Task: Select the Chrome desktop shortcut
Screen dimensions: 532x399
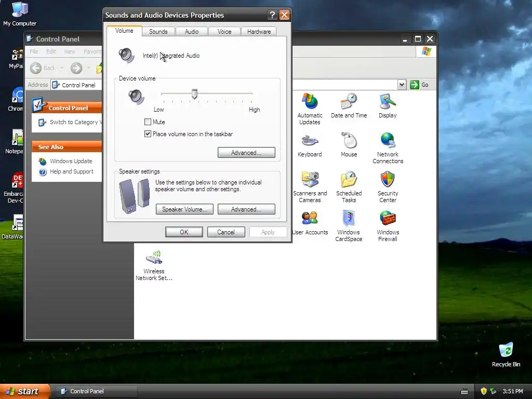Action: 16,99
